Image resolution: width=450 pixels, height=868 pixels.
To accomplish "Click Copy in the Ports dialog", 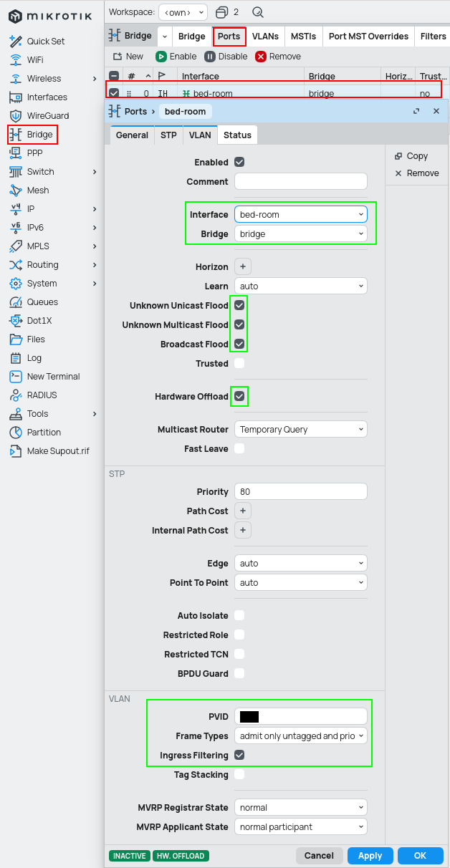I will tap(411, 156).
